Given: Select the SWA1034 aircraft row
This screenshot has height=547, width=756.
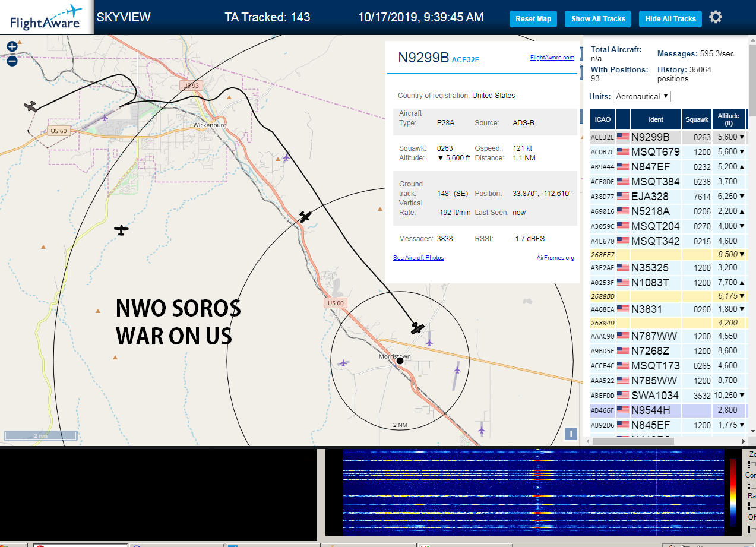Looking at the screenshot, I should coord(668,395).
